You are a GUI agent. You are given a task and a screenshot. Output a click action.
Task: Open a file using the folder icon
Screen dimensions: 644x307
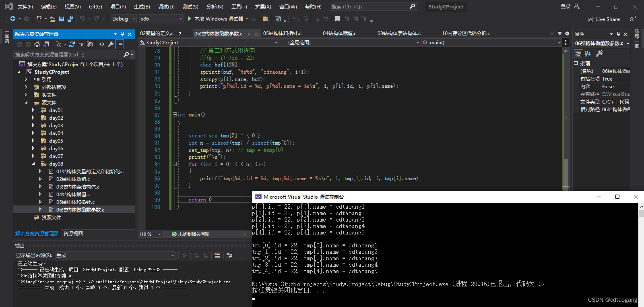click(x=53, y=19)
